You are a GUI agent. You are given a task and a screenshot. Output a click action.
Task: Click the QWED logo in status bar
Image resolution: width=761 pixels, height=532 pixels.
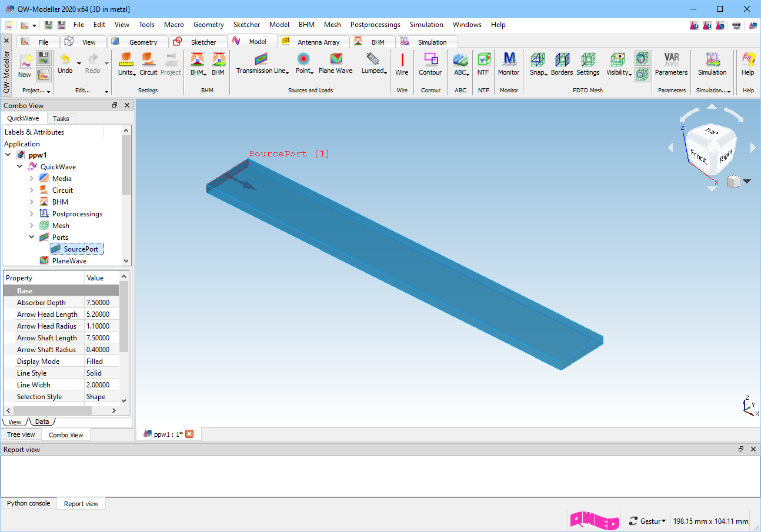[595, 520]
